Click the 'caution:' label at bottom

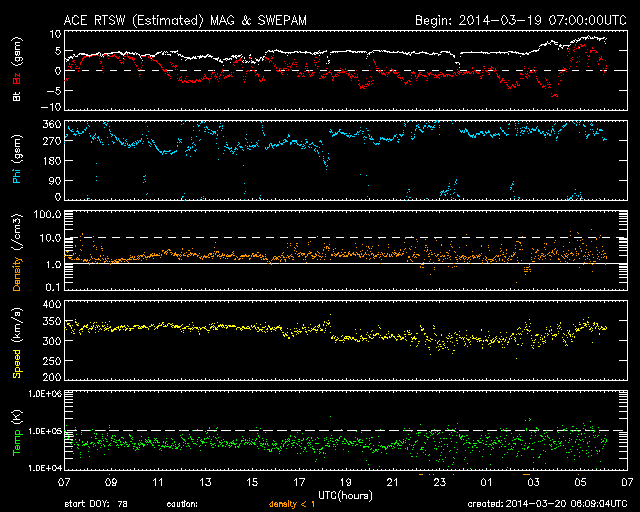coord(182,505)
